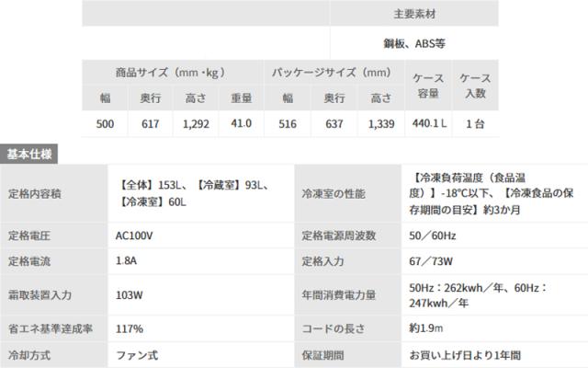Image resolution: width=588 pixels, height=368 pixels.
Task: Click the コードの長さ label
Action: click(x=334, y=329)
